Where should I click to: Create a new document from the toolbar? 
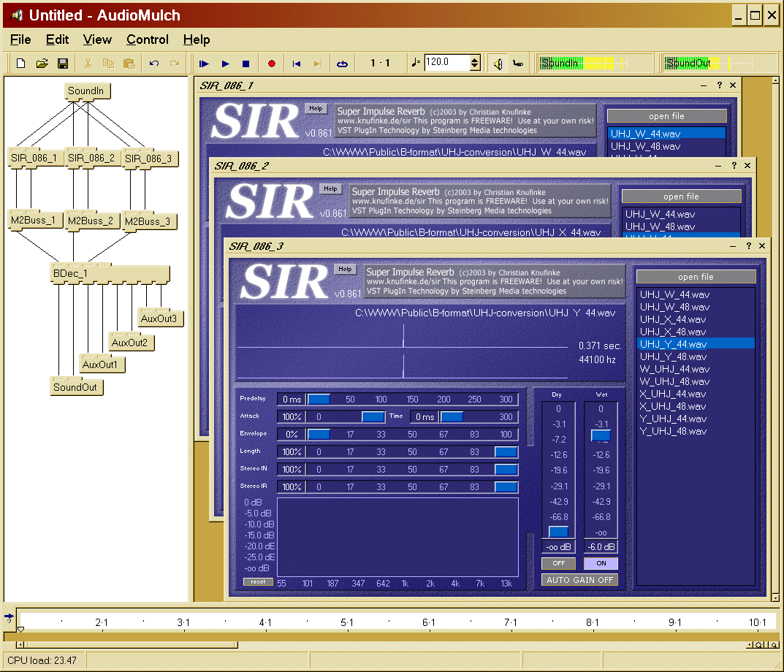tap(20, 64)
